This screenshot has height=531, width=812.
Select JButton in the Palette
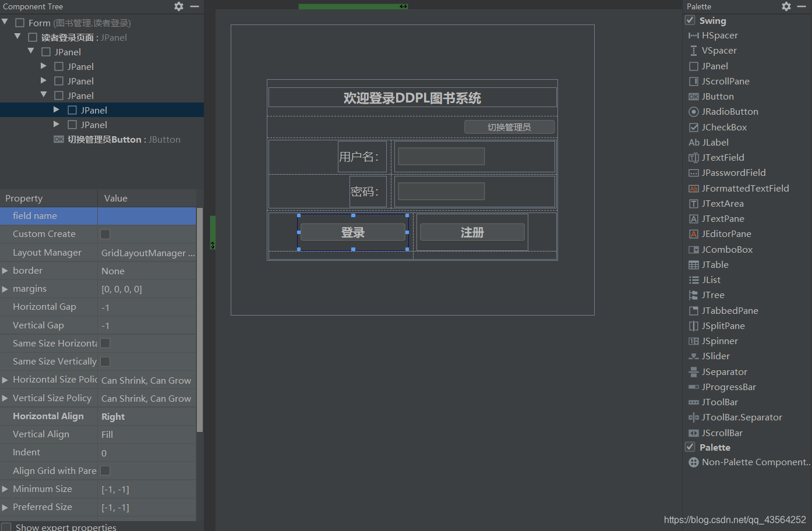[x=711, y=97]
